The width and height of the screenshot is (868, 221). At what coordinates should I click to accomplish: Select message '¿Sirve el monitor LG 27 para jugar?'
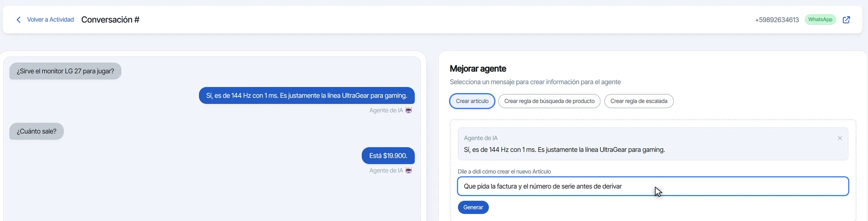(66, 71)
